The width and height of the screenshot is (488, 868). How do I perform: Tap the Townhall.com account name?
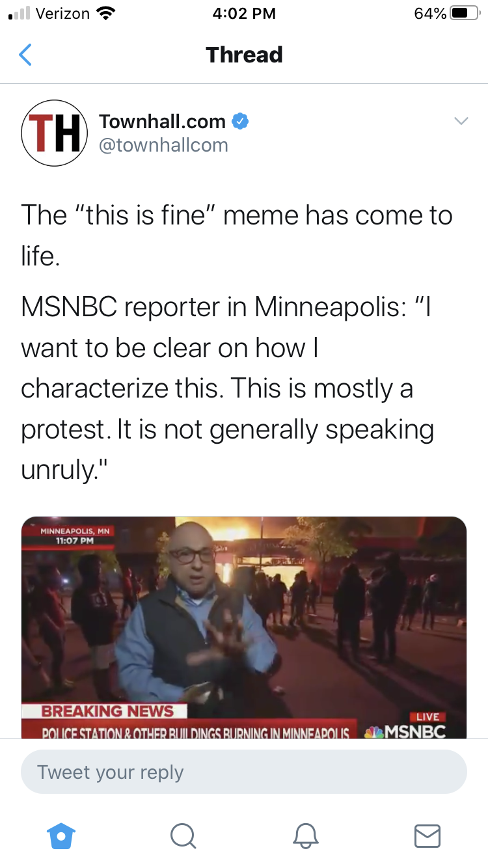(x=162, y=121)
